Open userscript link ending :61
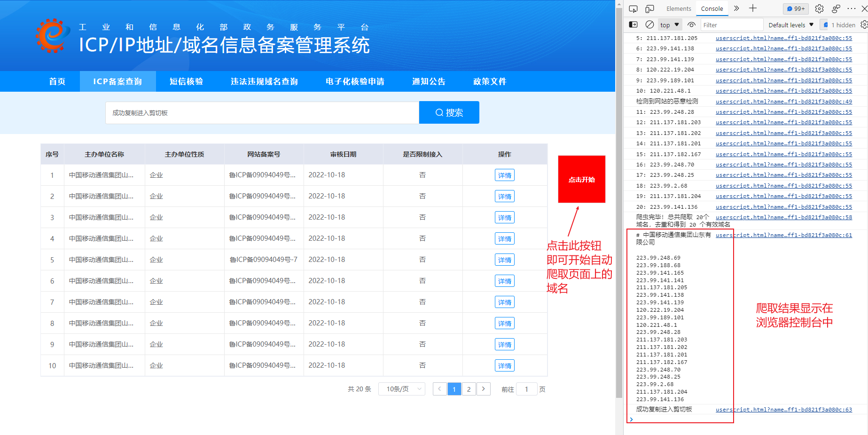This screenshot has height=435, width=868. point(784,235)
